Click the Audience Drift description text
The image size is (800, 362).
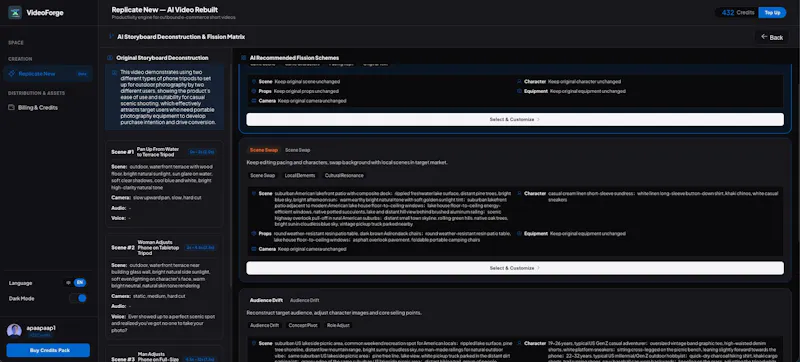coord(335,313)
